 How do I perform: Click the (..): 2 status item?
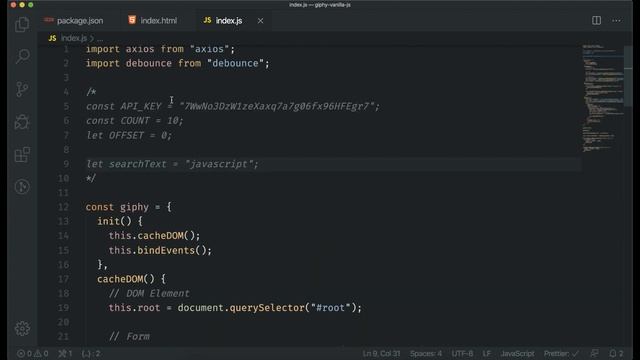click(91, 353)
